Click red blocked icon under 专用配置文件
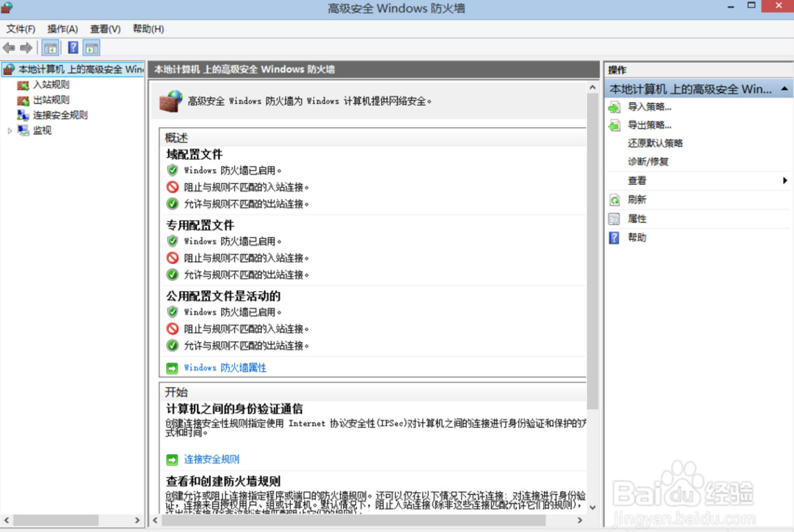 point(172,258)
